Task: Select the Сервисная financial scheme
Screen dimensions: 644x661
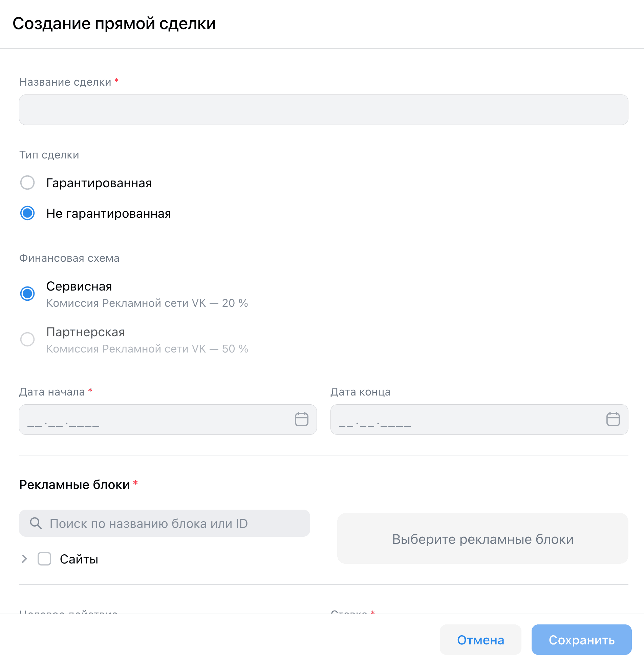Action: pos(27,294)
